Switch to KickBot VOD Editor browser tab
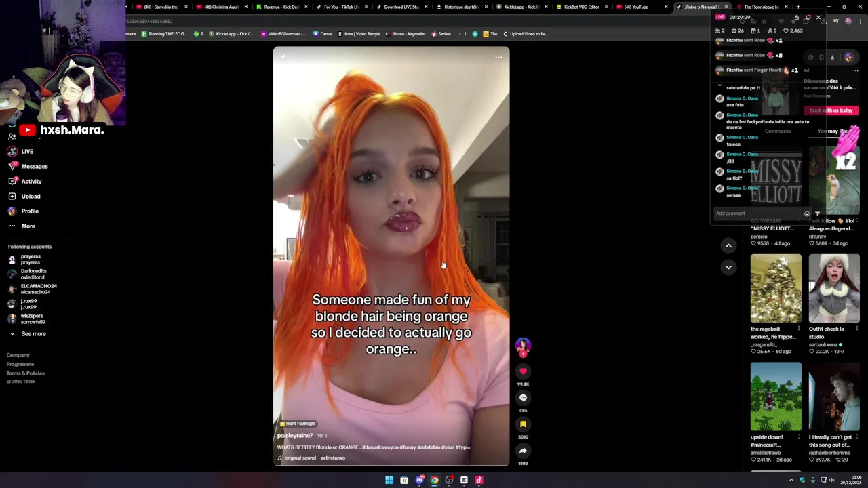 pos(583,7)
